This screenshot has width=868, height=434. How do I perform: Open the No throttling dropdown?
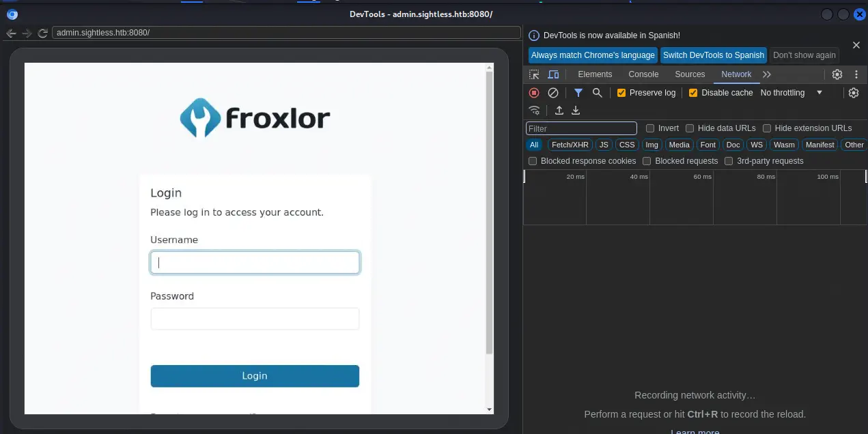click(791, 93)
